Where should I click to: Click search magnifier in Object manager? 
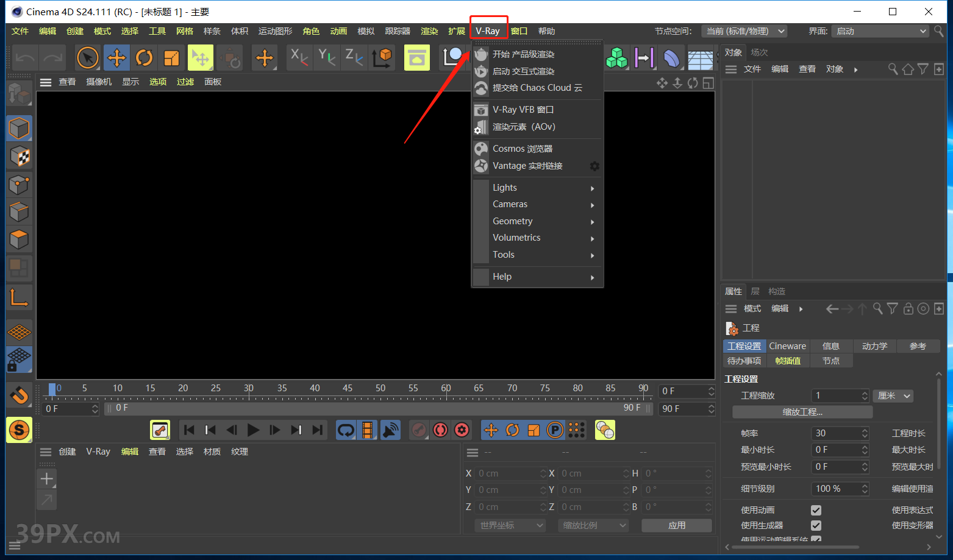(893, 69)
